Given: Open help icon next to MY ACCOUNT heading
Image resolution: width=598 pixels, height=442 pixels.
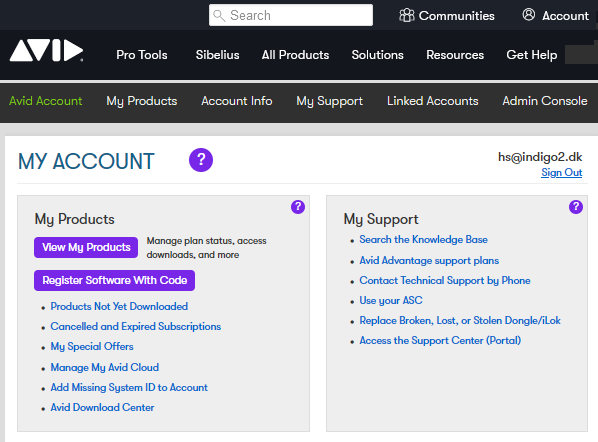Looking at the screenshot, I should 201,160.
